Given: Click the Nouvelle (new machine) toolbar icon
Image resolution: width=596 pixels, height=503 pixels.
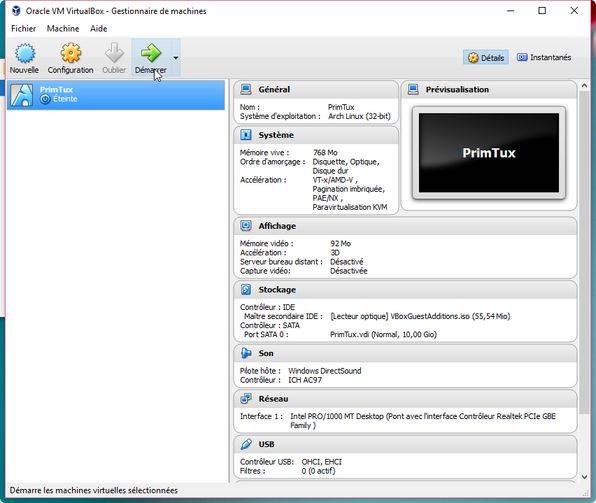Looking at the screenshot, I should 25,53.
